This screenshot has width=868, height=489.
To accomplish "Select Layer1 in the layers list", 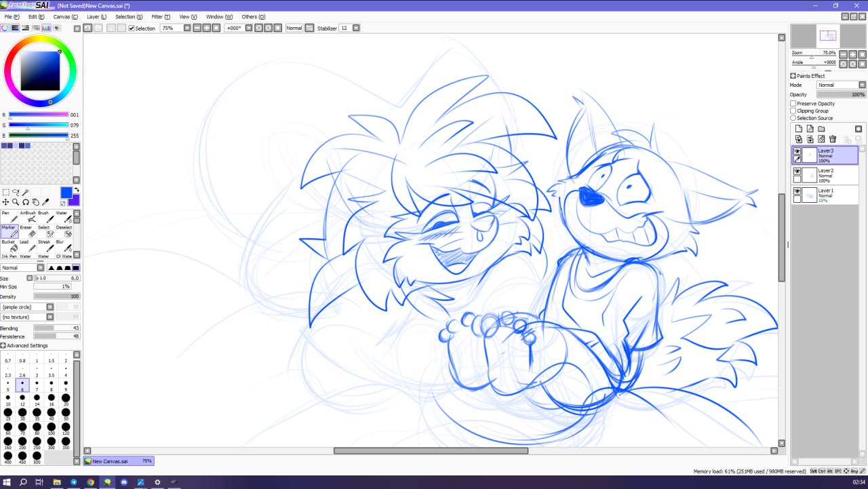I will pyautogui.click(x=829, y=195).
